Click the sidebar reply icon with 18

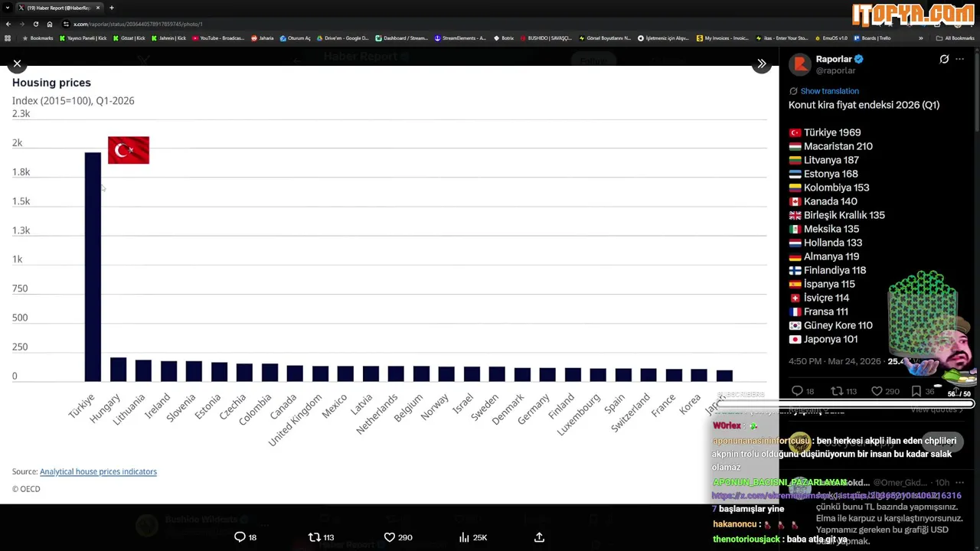797,391
